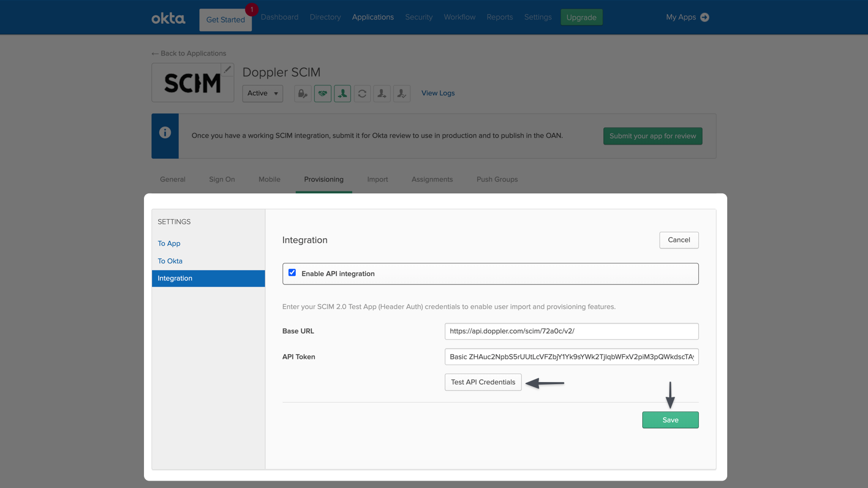Open the Workflow menu
868x488 pixels.
(459, 17)
